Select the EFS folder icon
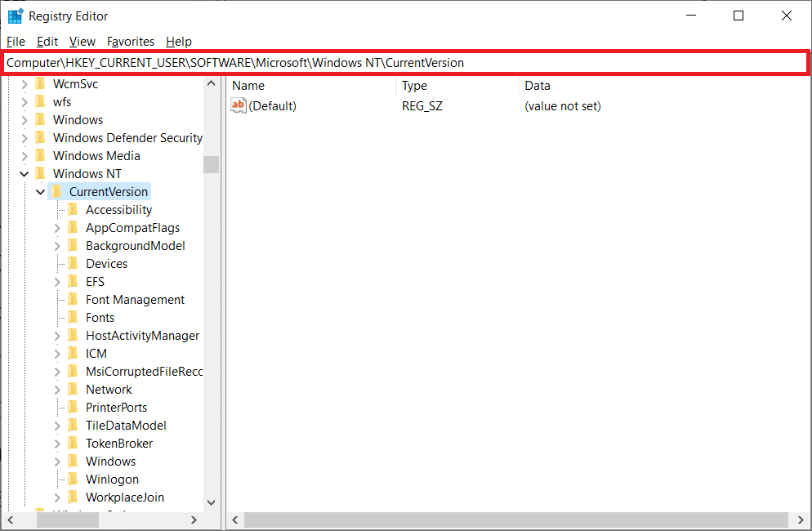 click(x=73, y=281)
